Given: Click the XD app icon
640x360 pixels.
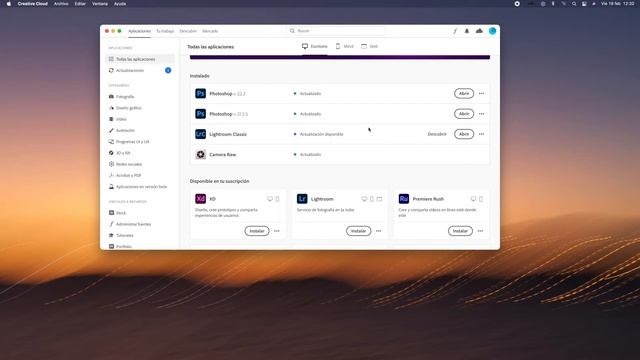Looking at the screenshot, I should pyautogui.click(x=200, y=199).
